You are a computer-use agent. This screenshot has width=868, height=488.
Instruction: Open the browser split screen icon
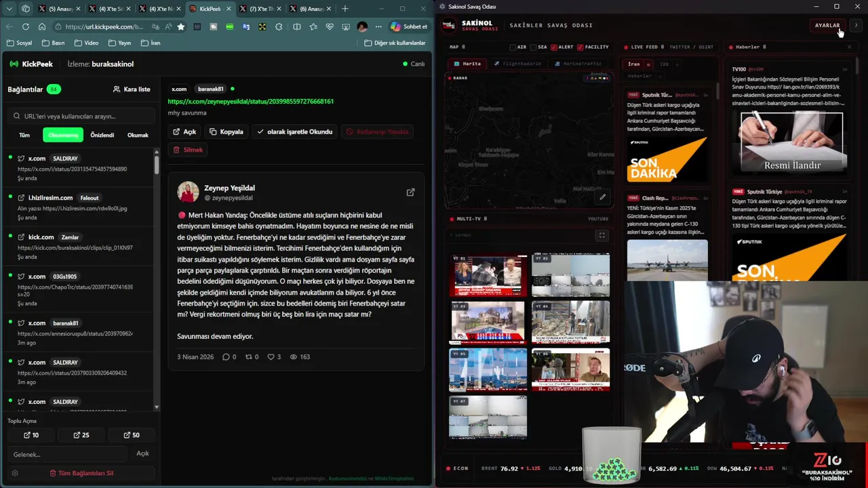tap(296, 26)
